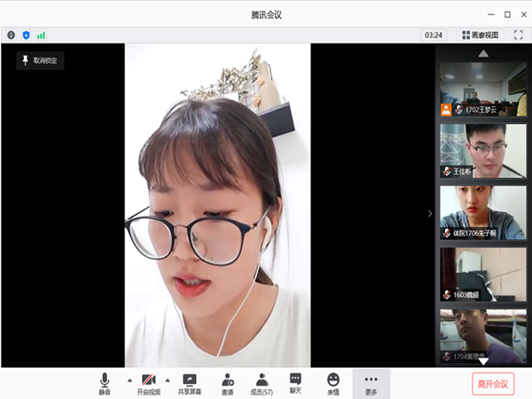Switch to 画廊视图 gallery view
The image size is (532, 399).
pyautogui.click(x=479, y=35)
